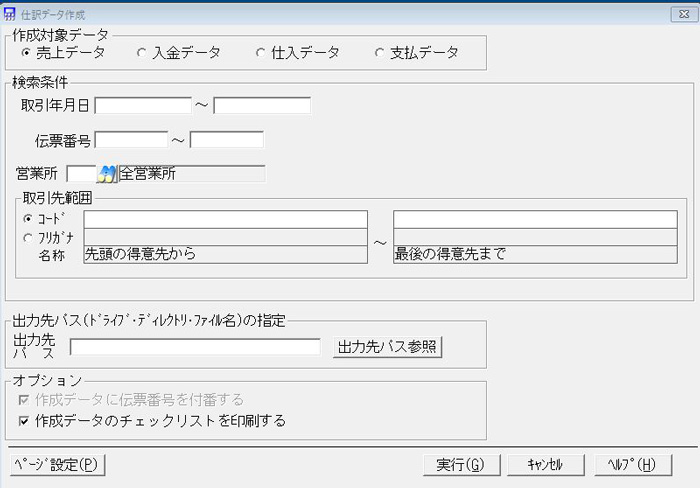This screenshot has height=488, width=700.
Task: Click the app icon in title bar
Action: 9,13
